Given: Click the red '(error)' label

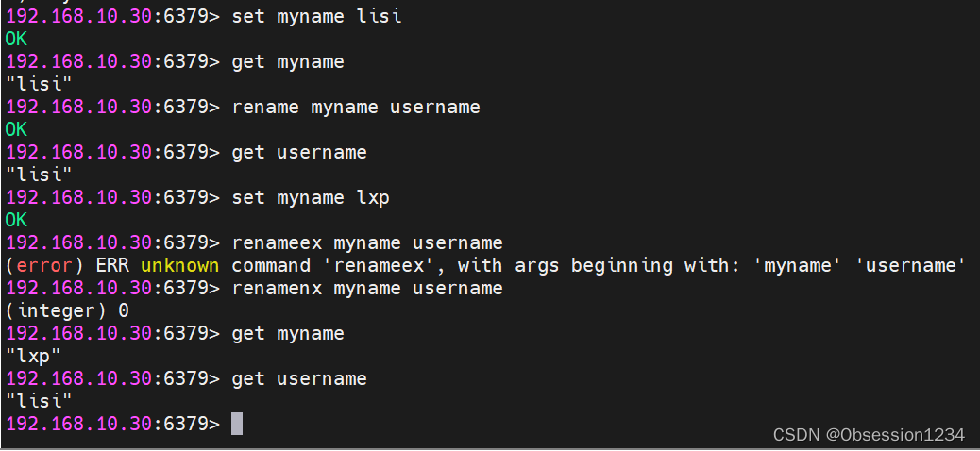Looking at the screenshot, I should pos(44,265).
